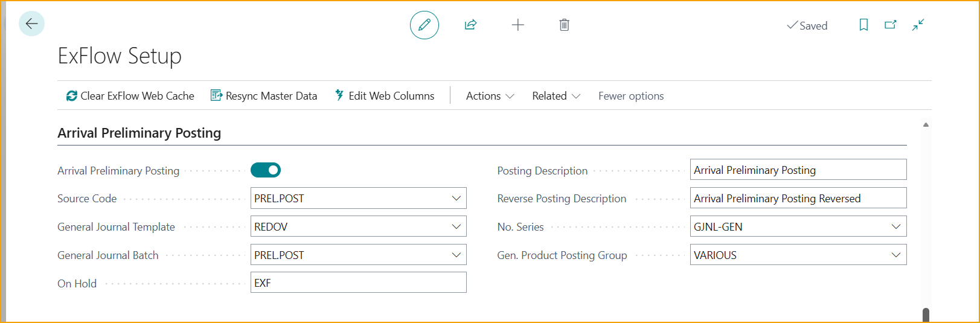This screenshot has width=980, height=323.
Task: Click the General Journal Template label
Action: pos(116,227)
